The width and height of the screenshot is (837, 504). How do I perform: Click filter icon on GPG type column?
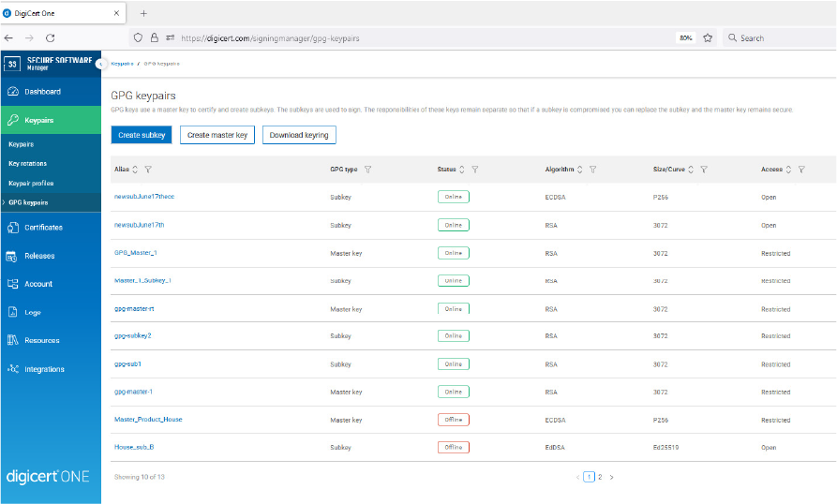(x=367, y=170)
